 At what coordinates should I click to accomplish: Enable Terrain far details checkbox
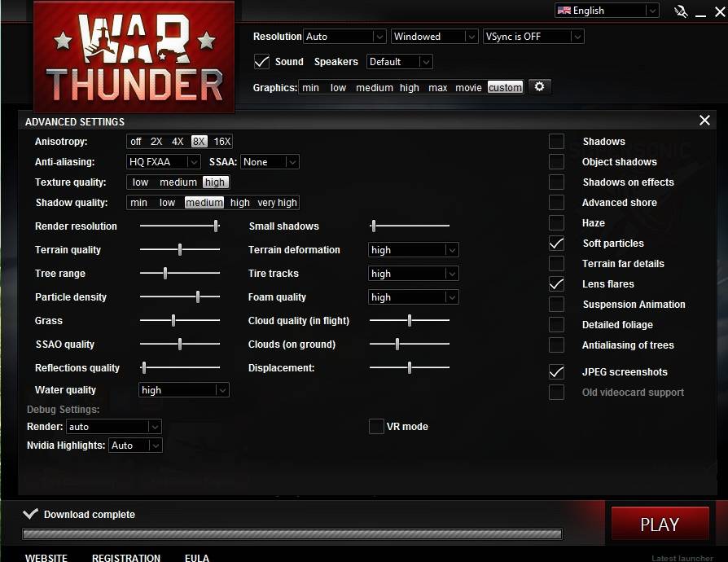pyautogui.click(x=556, y=264)
